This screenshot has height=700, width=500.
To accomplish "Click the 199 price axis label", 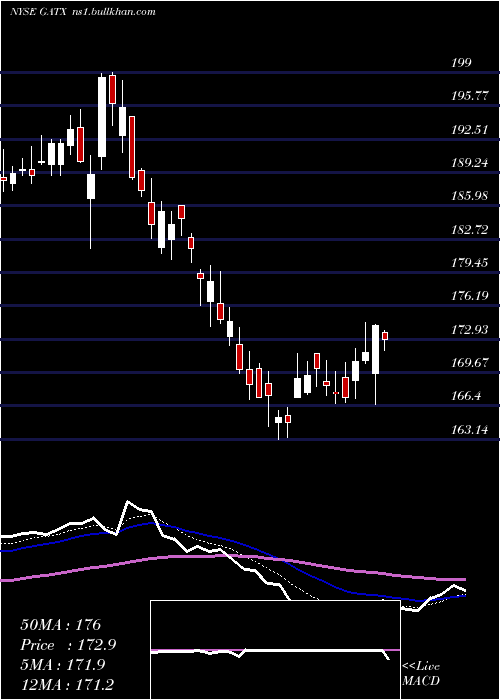I will 461,63.
